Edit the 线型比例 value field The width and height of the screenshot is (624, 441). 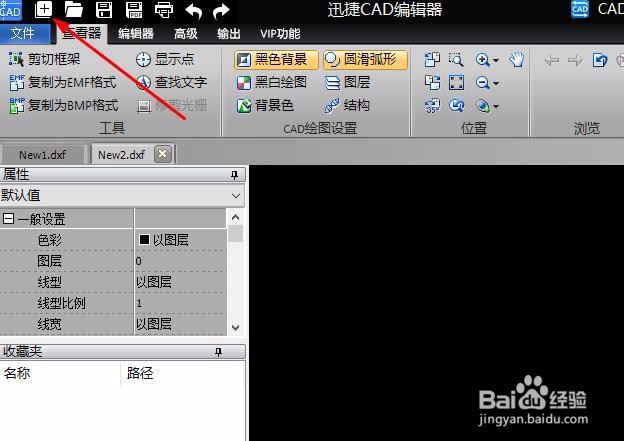pyautogui.click(x=181, y=303)
